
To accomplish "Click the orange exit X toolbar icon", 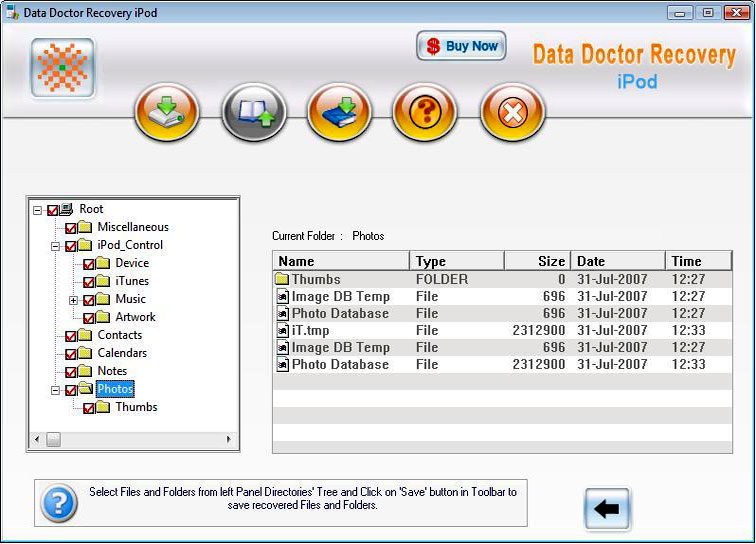I will point(512,112).
